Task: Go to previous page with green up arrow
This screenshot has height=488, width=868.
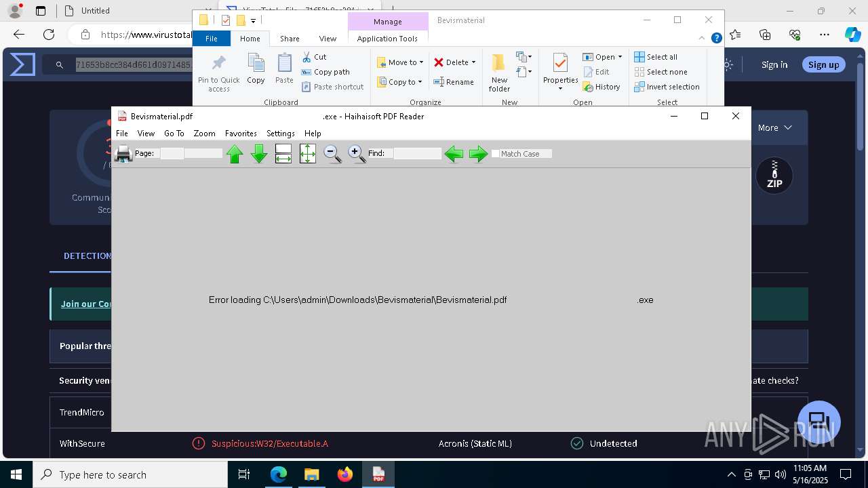Action: (235, 154)
